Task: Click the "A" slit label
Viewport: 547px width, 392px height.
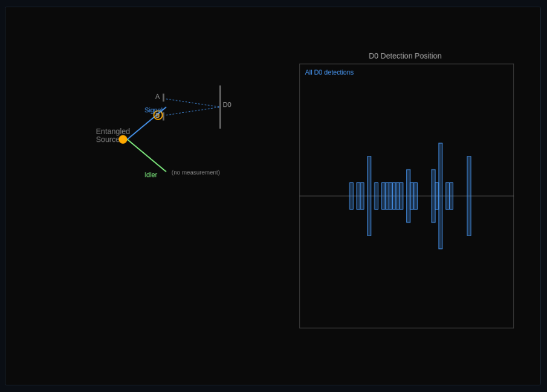Action: [x=157, y=97]
